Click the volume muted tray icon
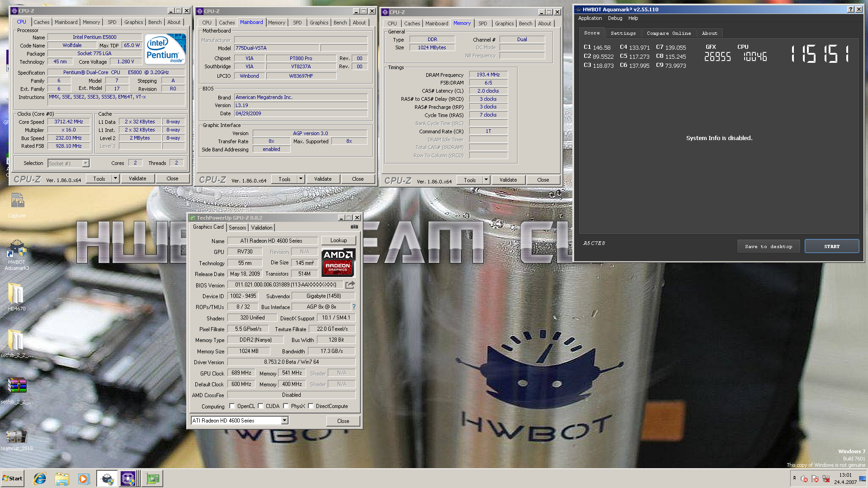 point(804,479)
